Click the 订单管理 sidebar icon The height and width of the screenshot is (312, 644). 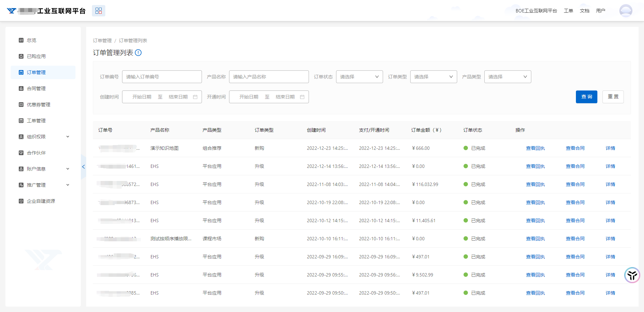(21, 72)
